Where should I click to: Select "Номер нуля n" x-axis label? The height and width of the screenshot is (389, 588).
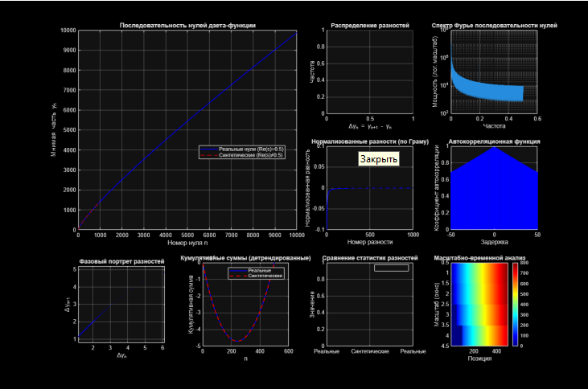(x=187, y=242)
